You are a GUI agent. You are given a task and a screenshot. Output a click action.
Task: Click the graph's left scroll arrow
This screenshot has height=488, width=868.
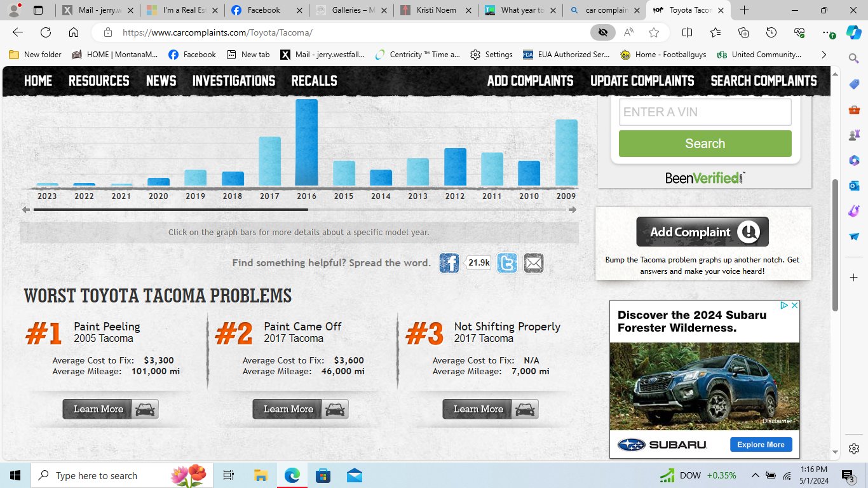pyautogui.click(x=25, y=210)
